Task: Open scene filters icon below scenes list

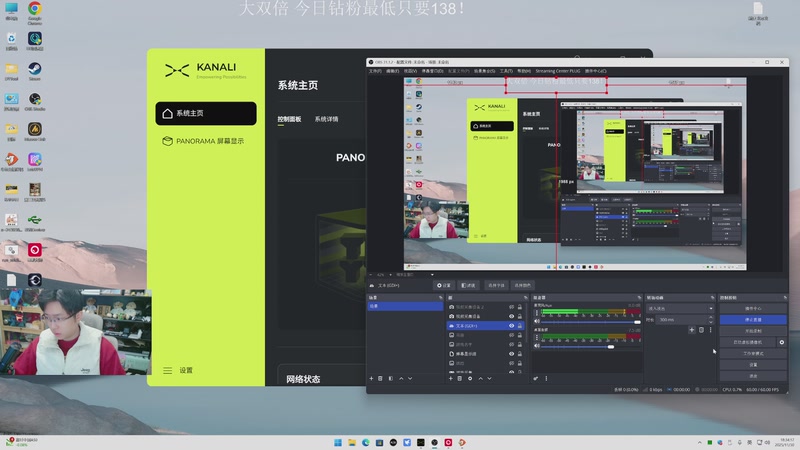Action: pyautogui.click(x=390, y=379)
